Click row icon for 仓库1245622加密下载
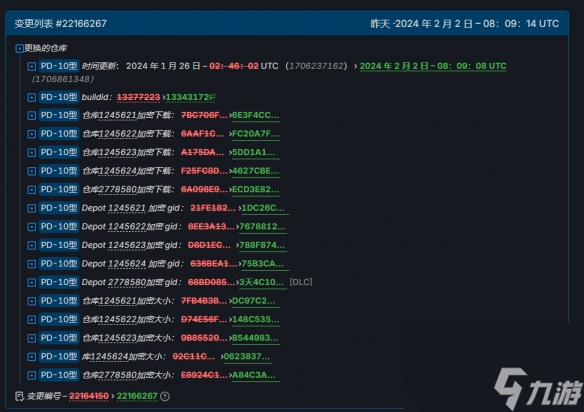Image resolution: width=584 pixels, height=412 pixels. pyautogui.click(x=32, y=134)
